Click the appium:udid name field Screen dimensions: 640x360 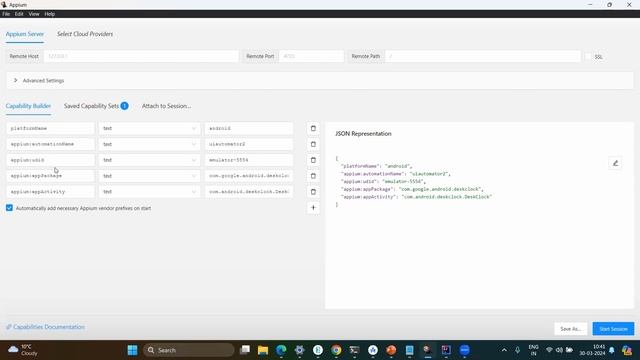tap(50, 160)
